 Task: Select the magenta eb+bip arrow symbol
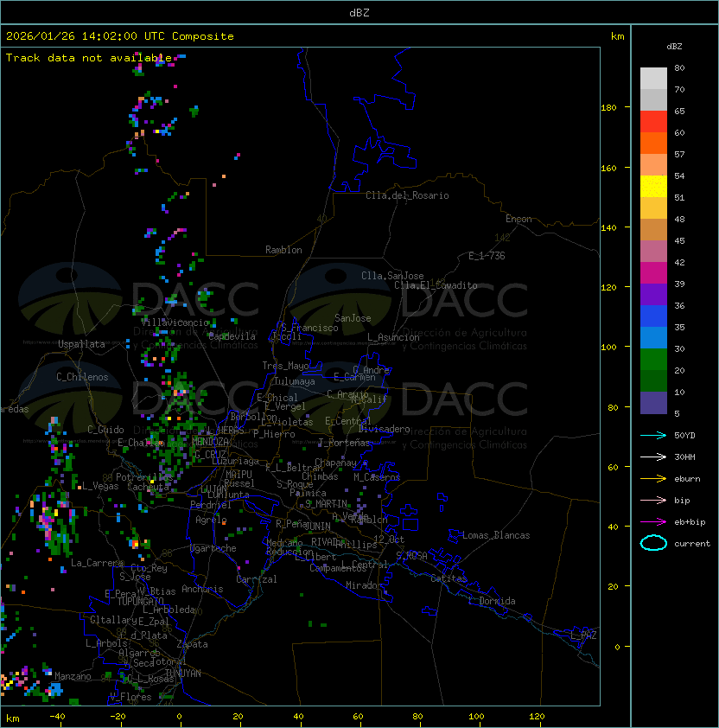(653, 521)
